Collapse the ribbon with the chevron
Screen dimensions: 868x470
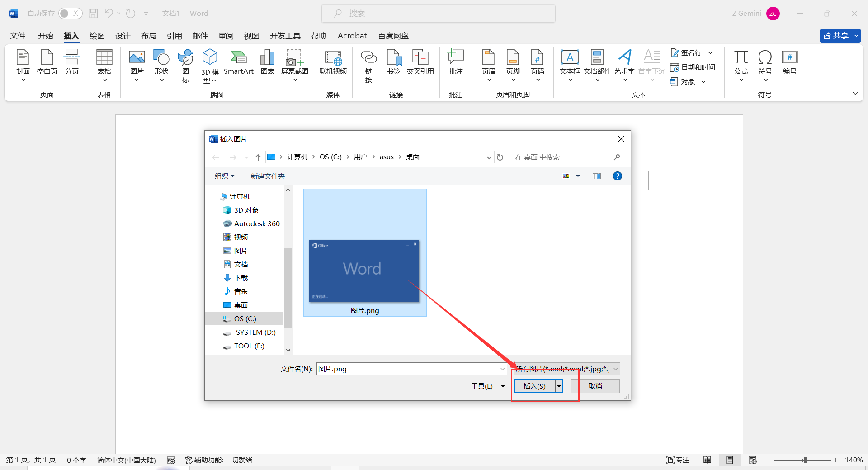(855, 93)
